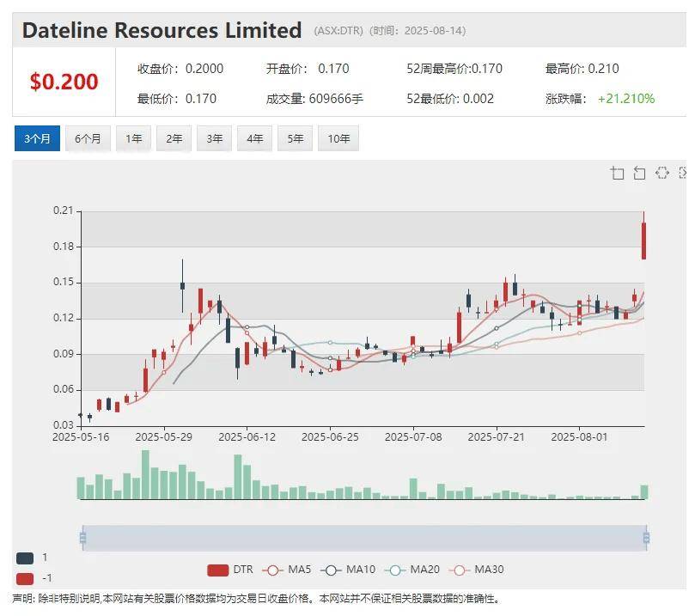The width and height of the screenshot is (695, 616).
Task: Toggle MA20 line legend marker
Action: pos(410,570)
